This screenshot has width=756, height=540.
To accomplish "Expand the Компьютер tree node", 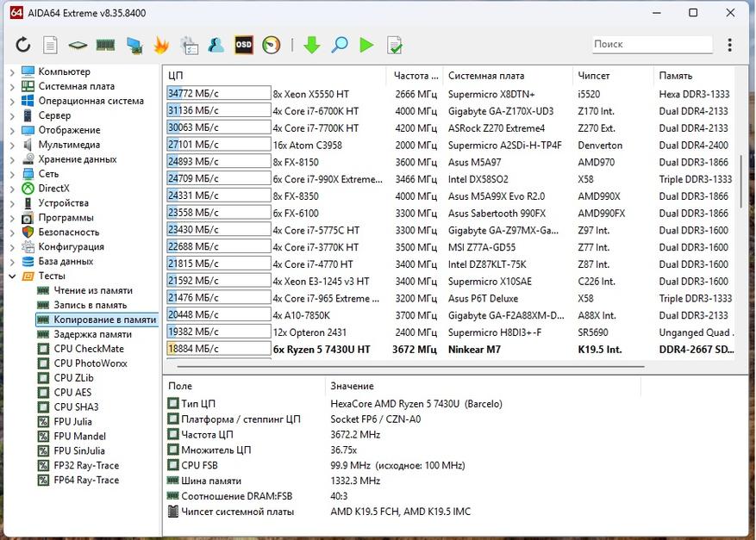I will point(13,71).
